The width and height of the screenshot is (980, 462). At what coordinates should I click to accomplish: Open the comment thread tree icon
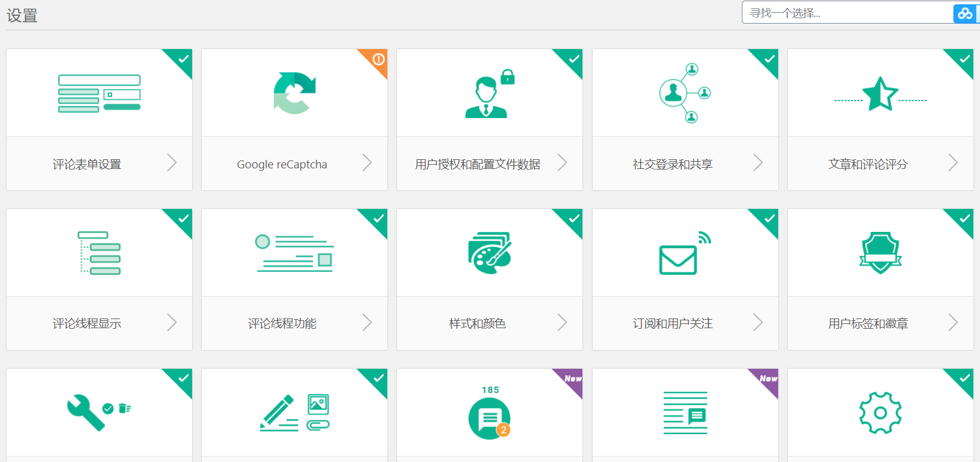tap(99, 252)
